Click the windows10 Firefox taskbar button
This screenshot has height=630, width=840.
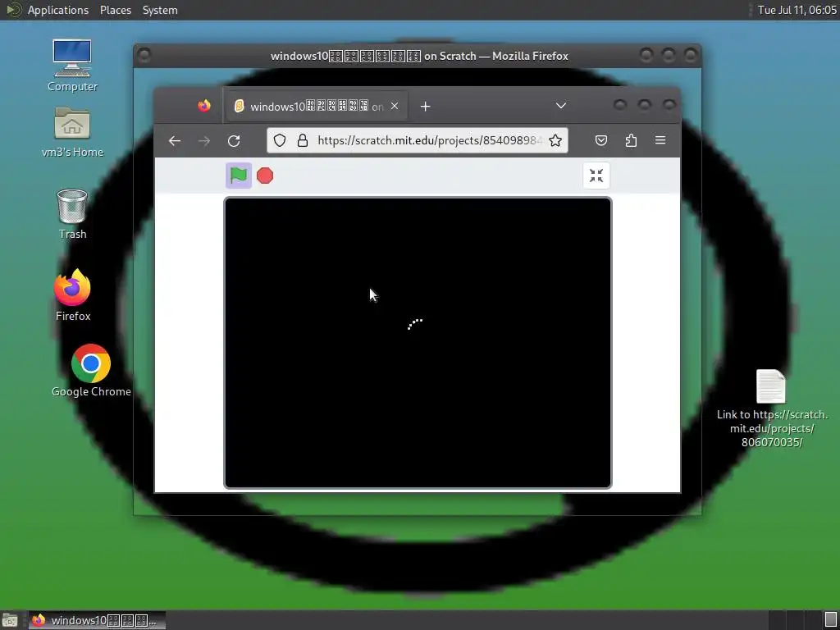click(97, 620)
